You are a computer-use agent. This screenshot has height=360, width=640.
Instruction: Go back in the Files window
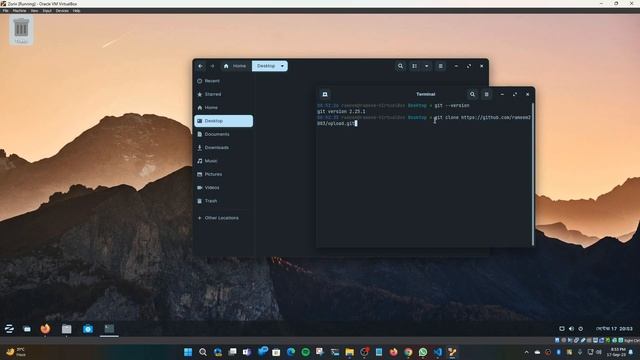tap(200, 66)
